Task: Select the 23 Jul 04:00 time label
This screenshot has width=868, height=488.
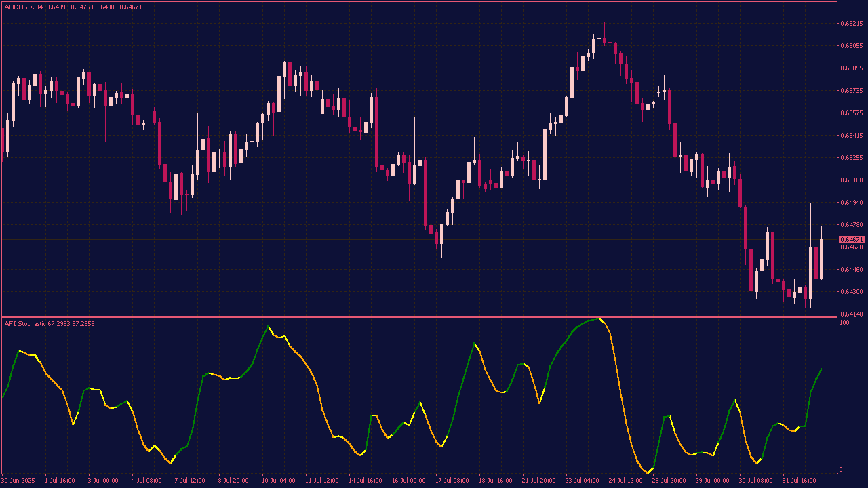Action: point(583,481)
